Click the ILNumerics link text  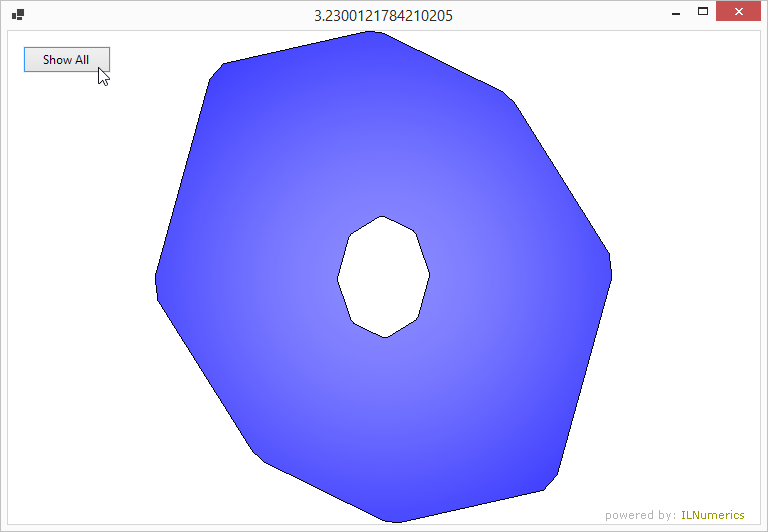pyautogui.click(x=713, y=515)
